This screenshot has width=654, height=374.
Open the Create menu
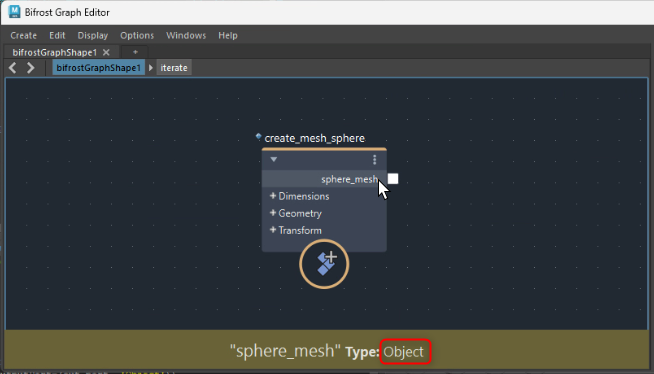click(23, 35)
